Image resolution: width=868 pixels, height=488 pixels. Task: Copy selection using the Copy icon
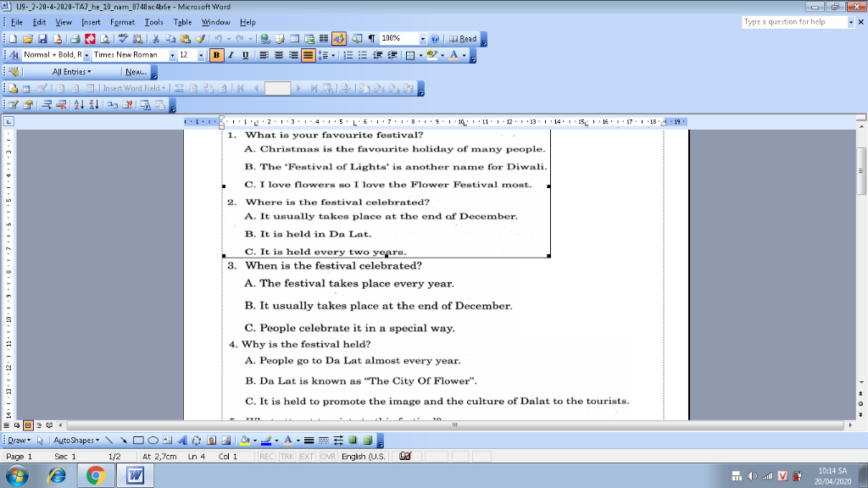coord(170,39)
